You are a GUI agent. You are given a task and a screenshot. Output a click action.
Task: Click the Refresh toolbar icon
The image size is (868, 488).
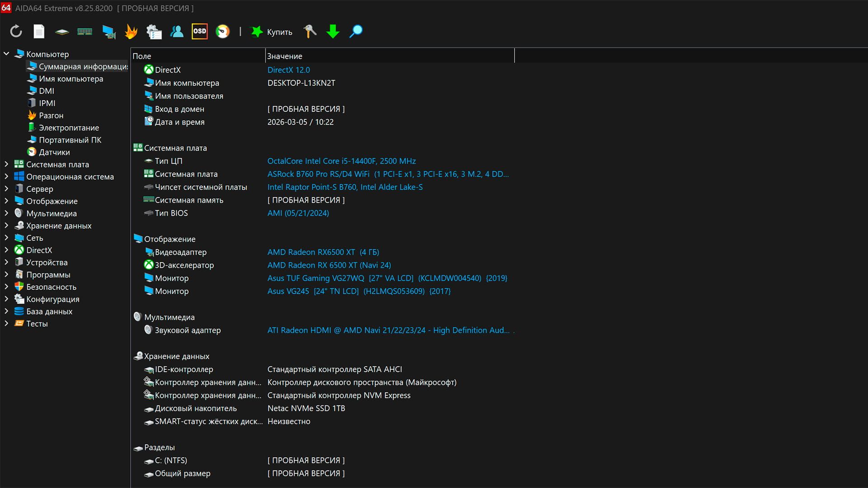click(16, 32)
